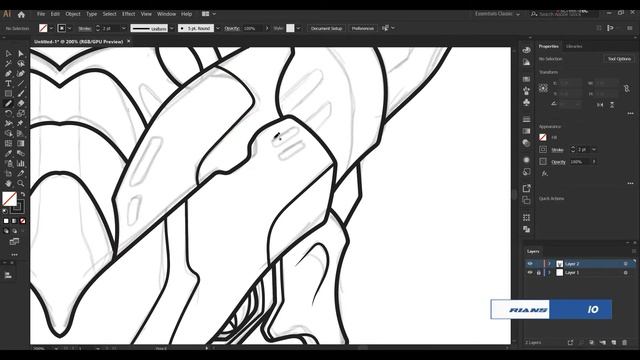Select the Shape Builder tool

coord(8,133)
